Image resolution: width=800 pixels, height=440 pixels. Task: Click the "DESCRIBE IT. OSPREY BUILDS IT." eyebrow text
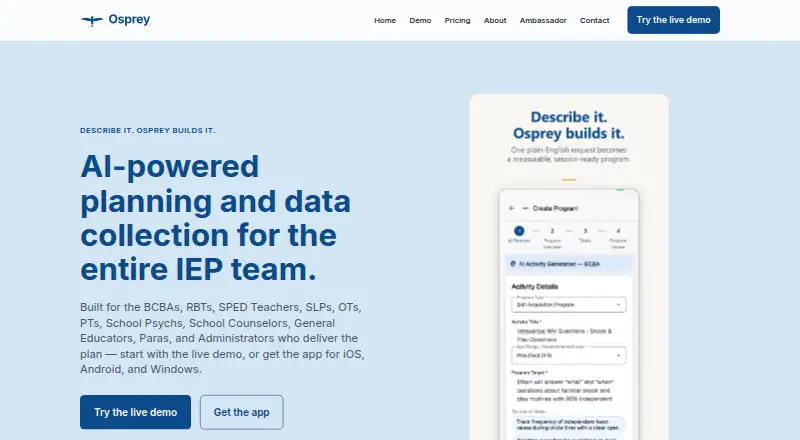point(147,131)
